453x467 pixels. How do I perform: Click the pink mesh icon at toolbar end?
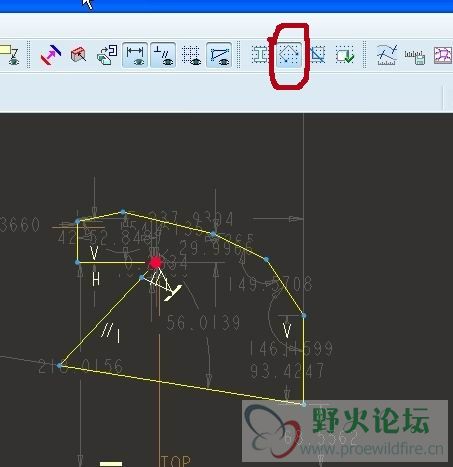(443, 55)
